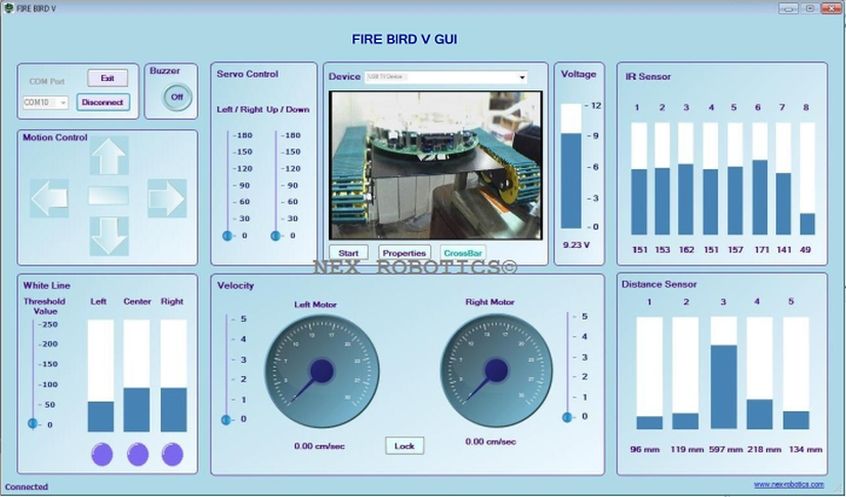Click the right motor velocity slider handle

tap(567, 417)
